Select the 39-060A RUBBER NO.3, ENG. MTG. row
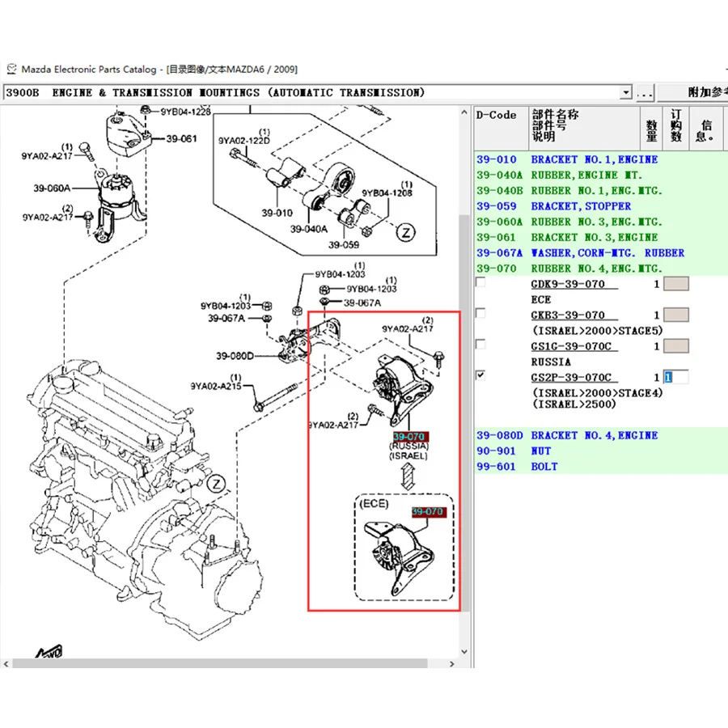 (x=601, y=222)
